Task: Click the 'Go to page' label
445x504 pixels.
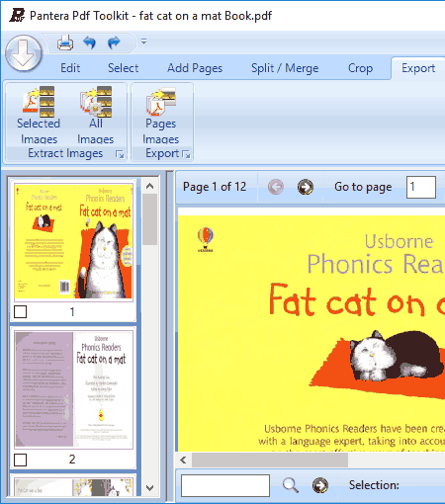Action: click(x=363, y=187)
